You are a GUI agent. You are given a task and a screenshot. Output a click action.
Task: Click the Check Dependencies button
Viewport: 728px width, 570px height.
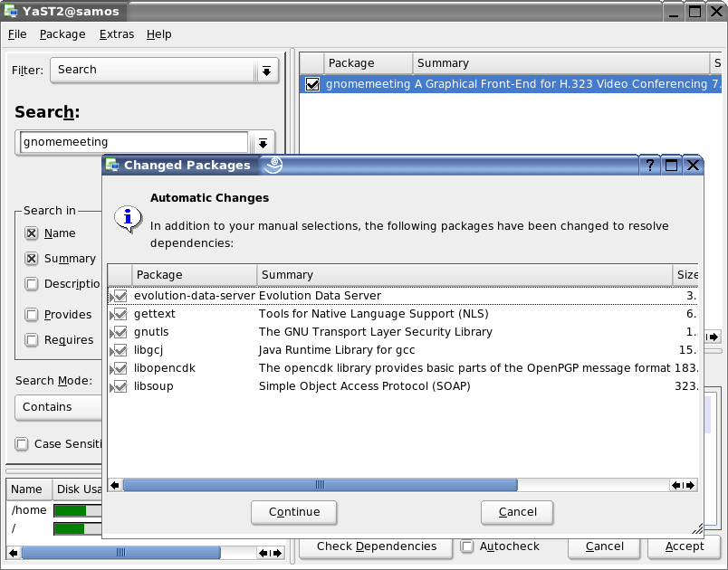pyautogui.click(x=376, y=546)
